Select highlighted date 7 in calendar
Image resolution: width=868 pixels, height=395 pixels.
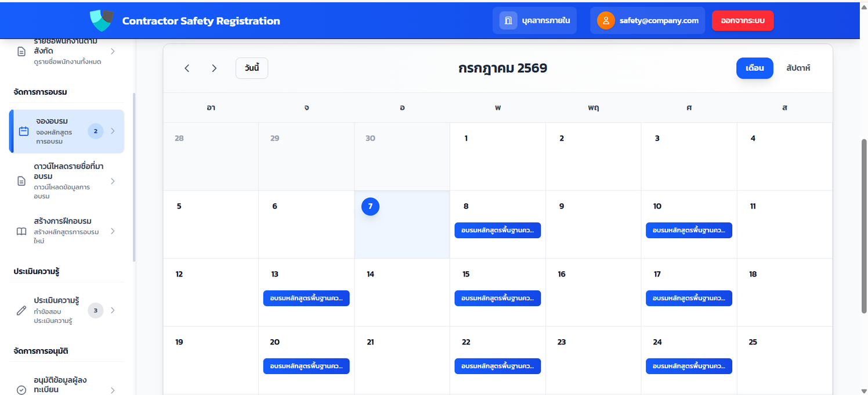click(370, 206)
